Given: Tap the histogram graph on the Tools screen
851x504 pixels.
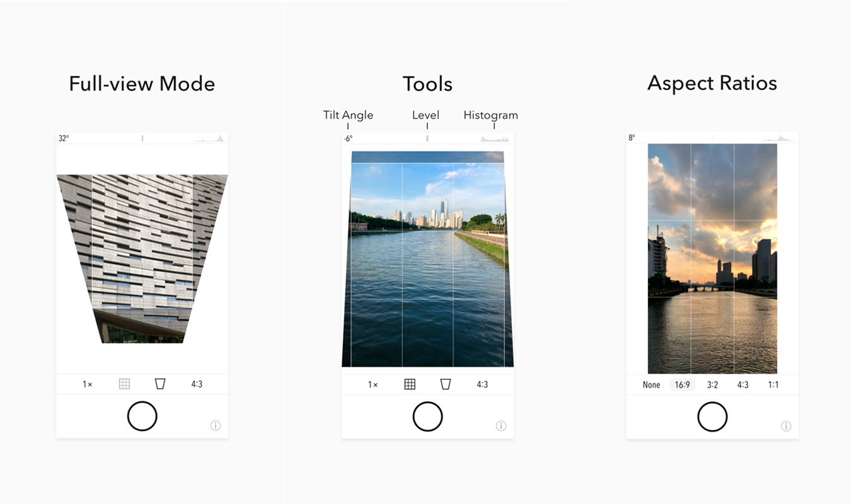Looking at the screenshot, I should point(494,138).
